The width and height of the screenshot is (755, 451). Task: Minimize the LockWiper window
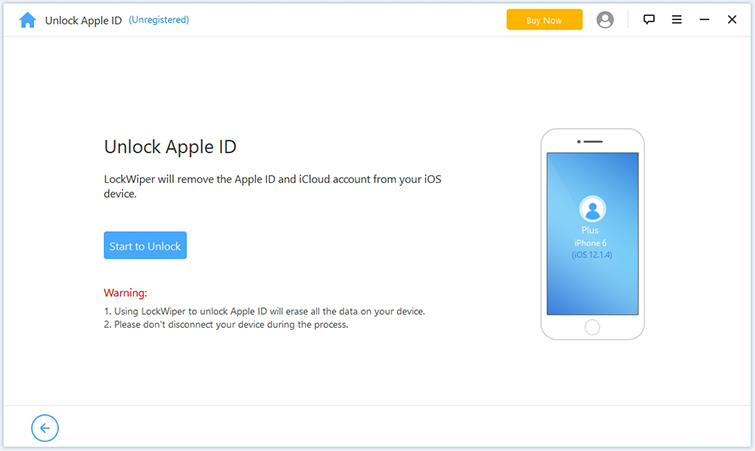click(x=704, y=19)
